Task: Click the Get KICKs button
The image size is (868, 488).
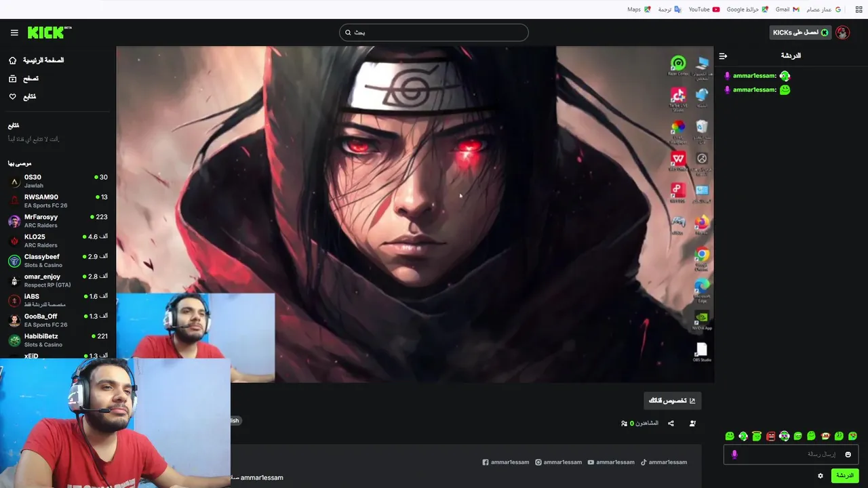Action: (800, 33)
